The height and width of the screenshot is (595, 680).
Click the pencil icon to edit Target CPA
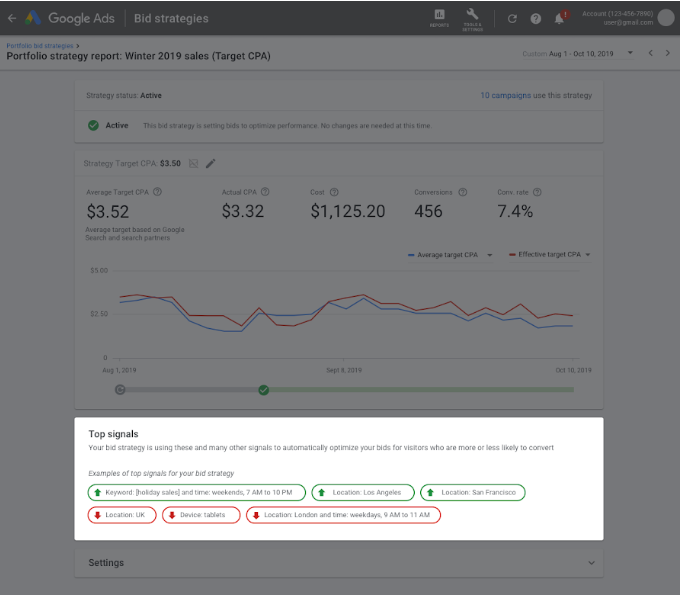click(210, 163)
